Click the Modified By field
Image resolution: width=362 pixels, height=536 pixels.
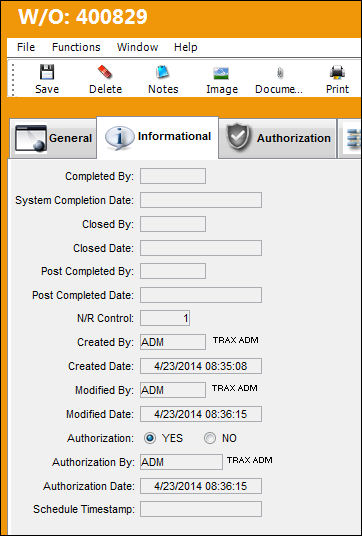pos(173,390)
